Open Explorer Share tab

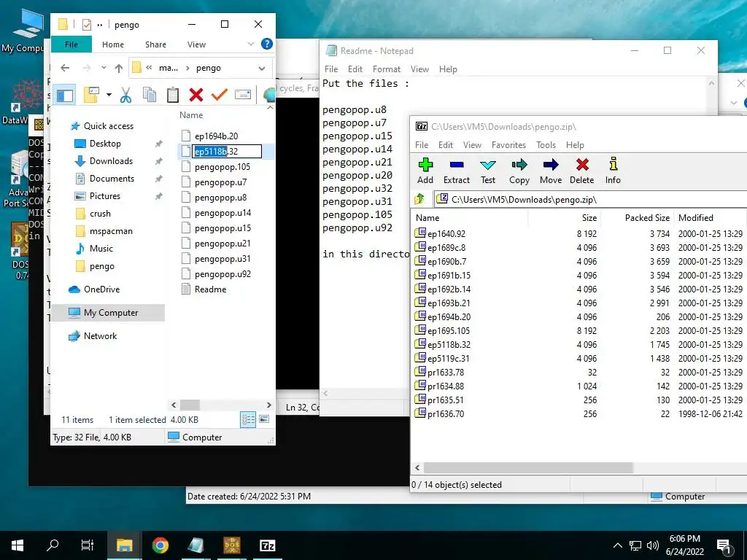[155, 44]
